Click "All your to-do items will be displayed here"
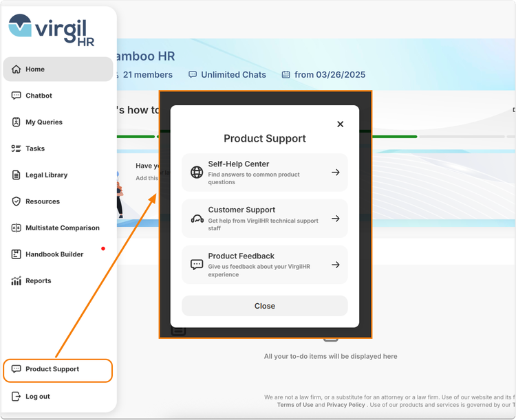The image size is (516, 420). pos(330,356)
